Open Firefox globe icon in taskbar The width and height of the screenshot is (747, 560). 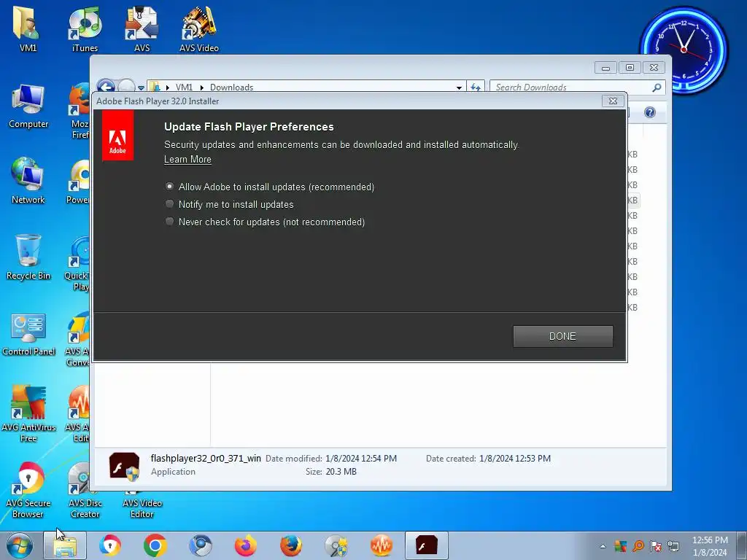(x=290, y=545)
